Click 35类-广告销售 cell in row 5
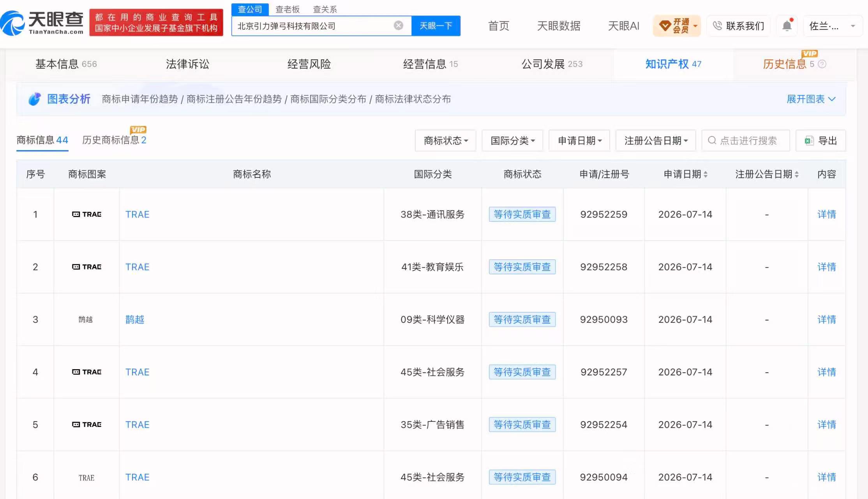 [x=432, y=425]
